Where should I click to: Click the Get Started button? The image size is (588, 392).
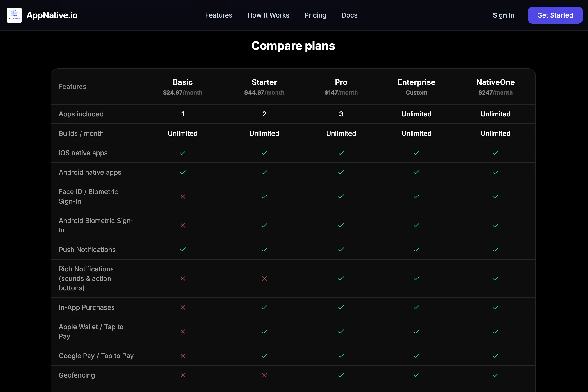pos(555,15)
